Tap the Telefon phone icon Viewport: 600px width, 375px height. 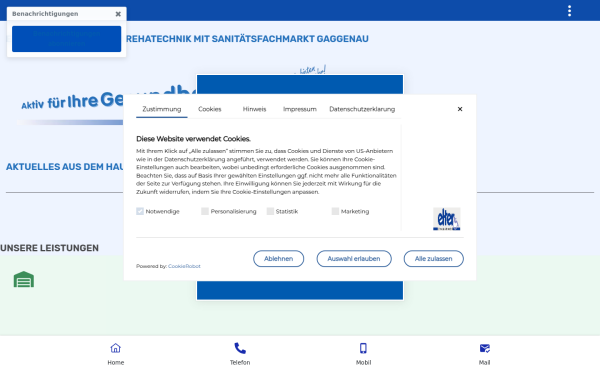tap(240, 348)
